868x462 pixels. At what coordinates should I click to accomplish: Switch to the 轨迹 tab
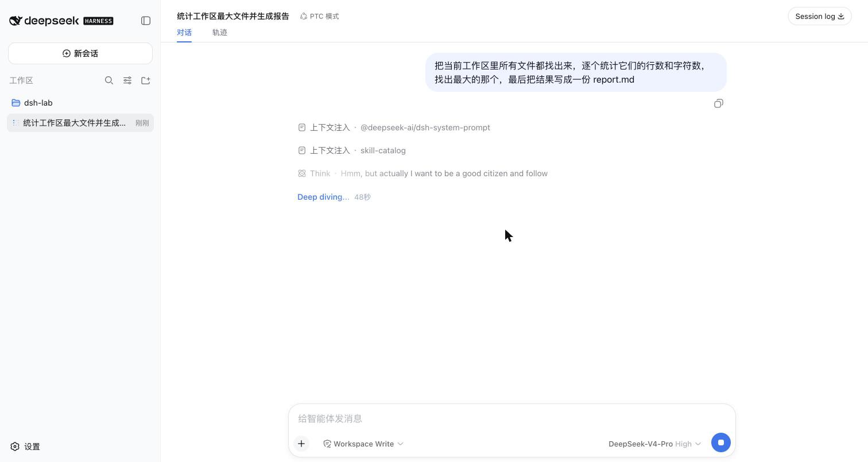220,33
